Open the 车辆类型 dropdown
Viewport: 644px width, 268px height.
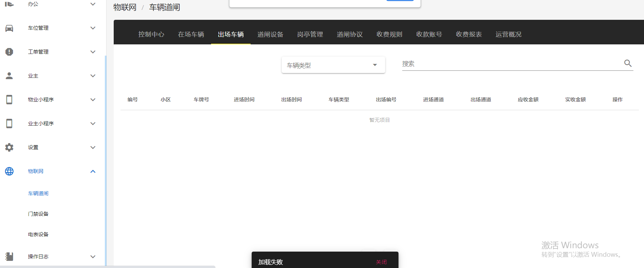333,65
